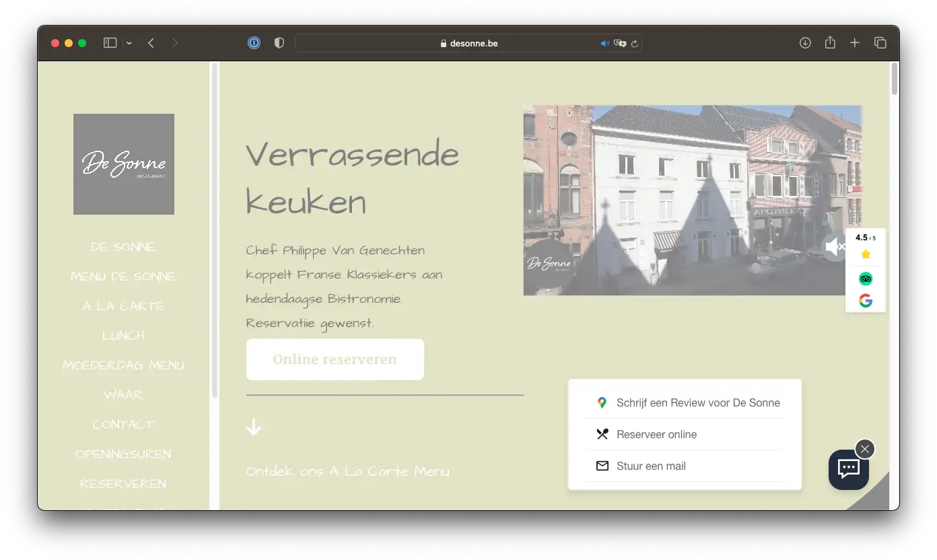Image resolution: width=937 pixels, height=560 pixels.
Task: Click the TripAdvisor icon in ratings widget
Action: tap(866, 279)
